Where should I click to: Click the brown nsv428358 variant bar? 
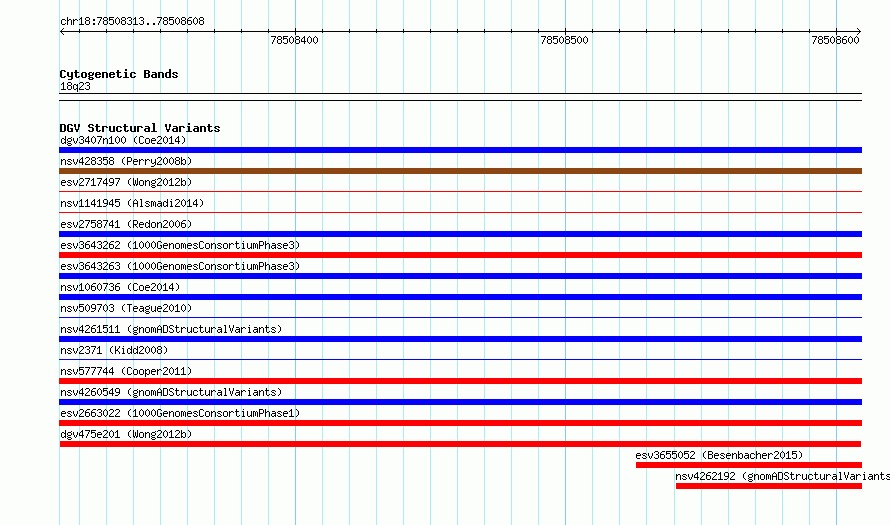460,171
